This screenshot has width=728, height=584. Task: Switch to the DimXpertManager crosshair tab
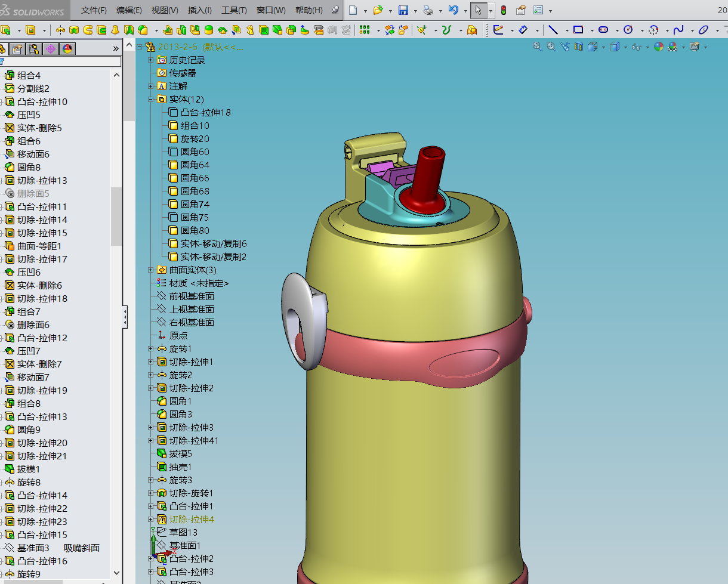click(51, 49)
